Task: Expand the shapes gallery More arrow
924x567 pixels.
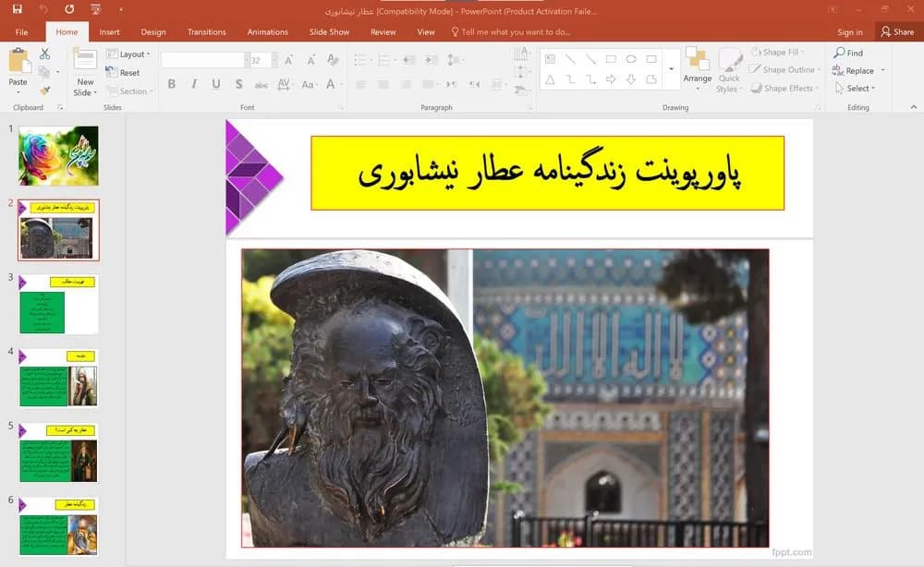Action: [x=671, y=69]
